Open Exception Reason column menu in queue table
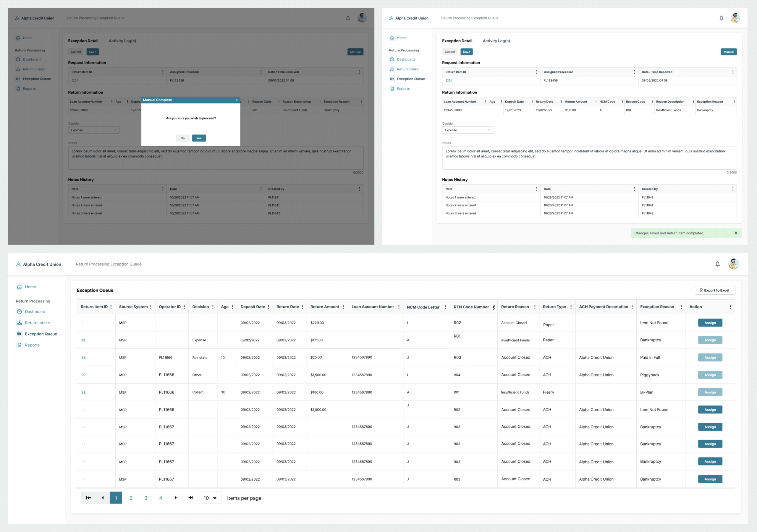 coord(682,307)
